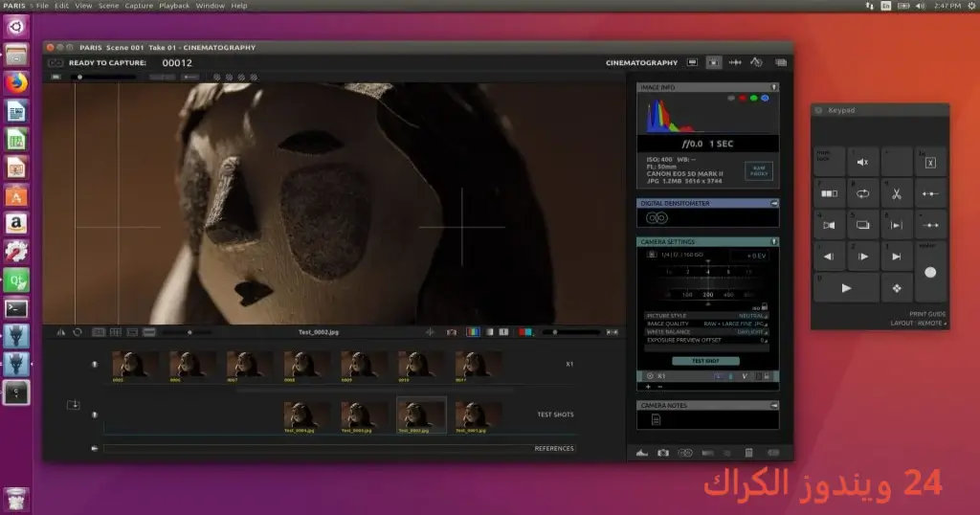
Task: Expand the Camera Notes panel
Action: point(773,406)
